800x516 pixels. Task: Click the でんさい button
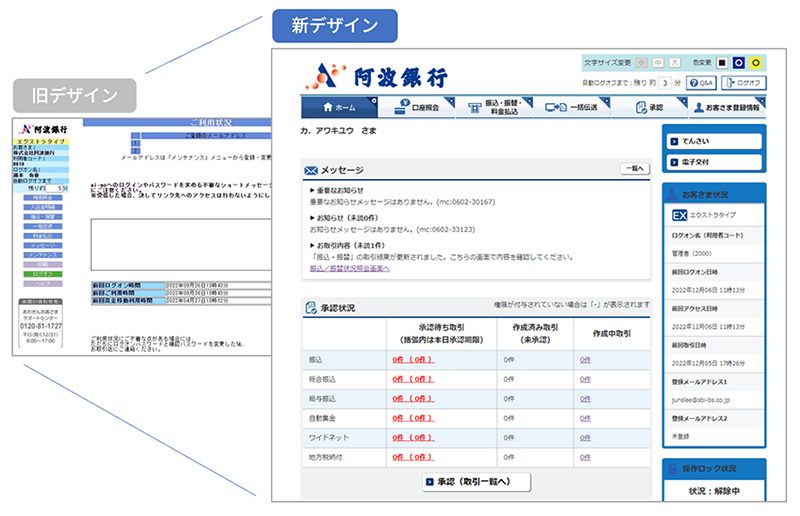[x=714, y=141]
